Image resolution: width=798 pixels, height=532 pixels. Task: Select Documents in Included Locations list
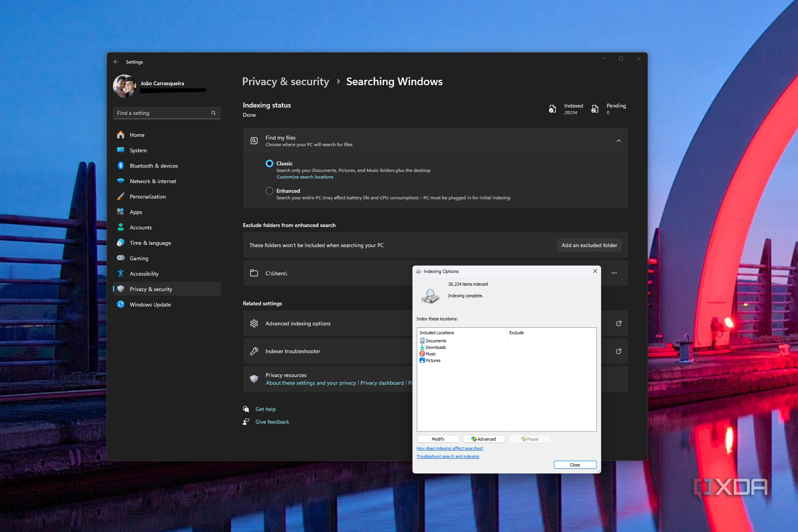433,341
